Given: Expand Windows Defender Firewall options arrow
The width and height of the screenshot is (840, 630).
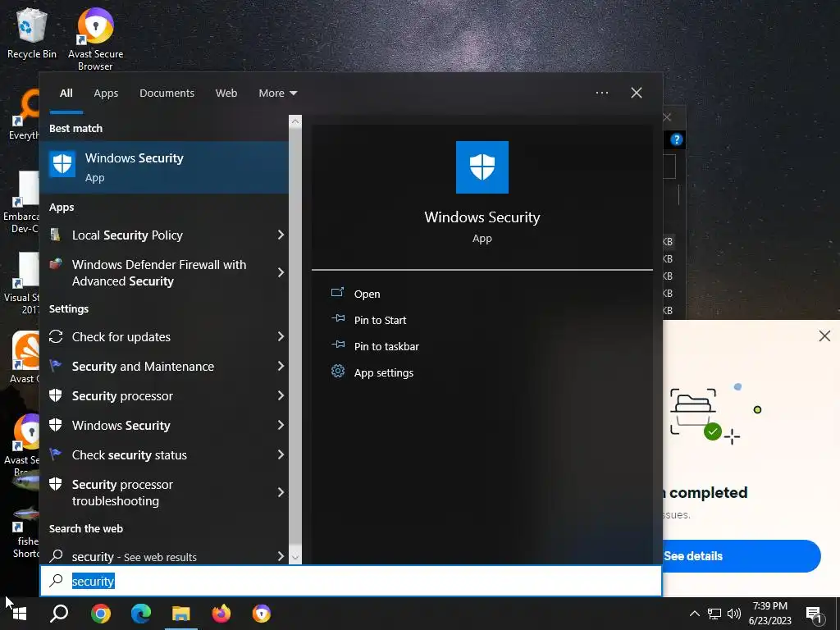Looking at the screenshot, I should [281, 272].
